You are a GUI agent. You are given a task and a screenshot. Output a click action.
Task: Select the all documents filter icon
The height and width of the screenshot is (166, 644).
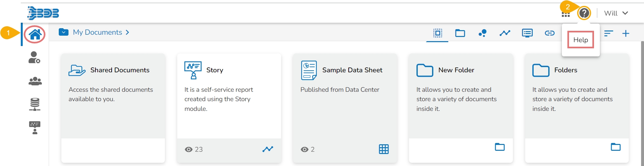pos(438,33)
